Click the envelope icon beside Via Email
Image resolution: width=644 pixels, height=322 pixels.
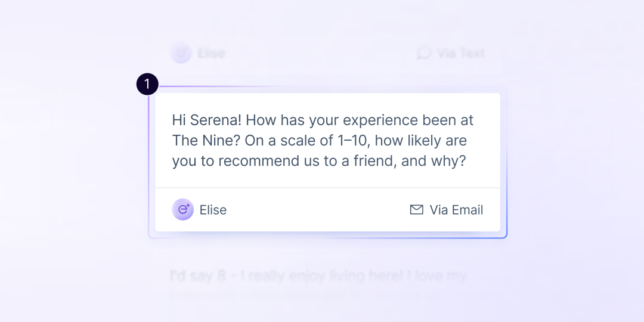point(416,209)
